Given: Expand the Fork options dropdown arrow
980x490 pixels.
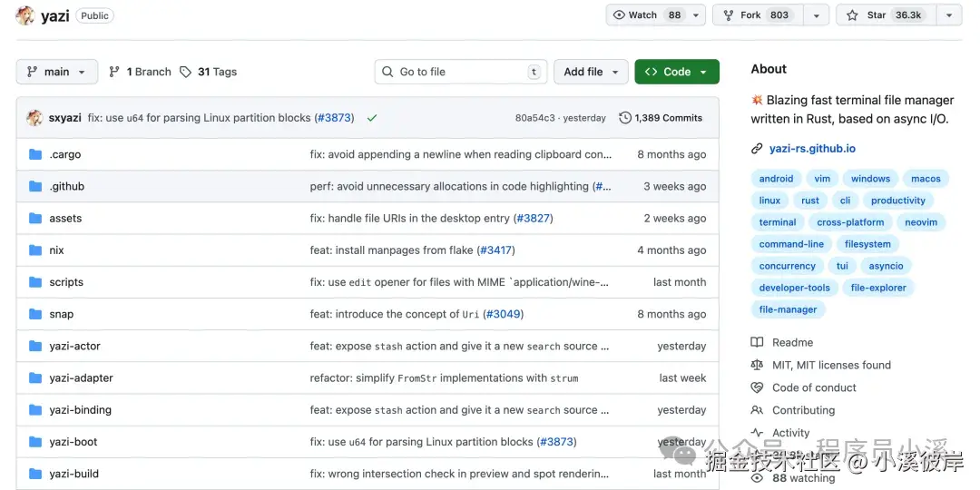Looking at the screenshot, I should coord(817,15).
